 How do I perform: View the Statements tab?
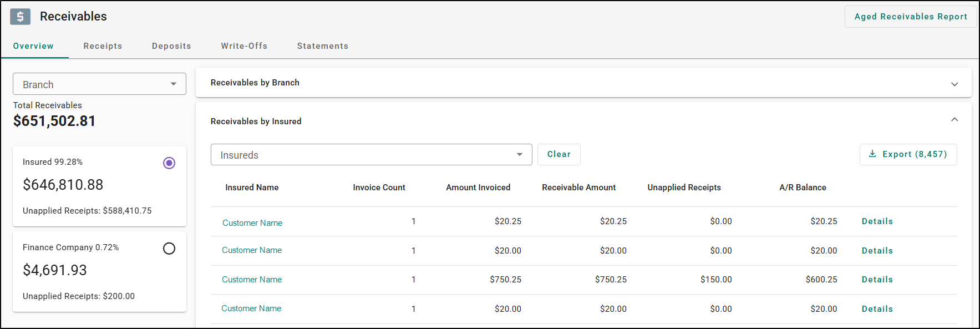(323, 46)
